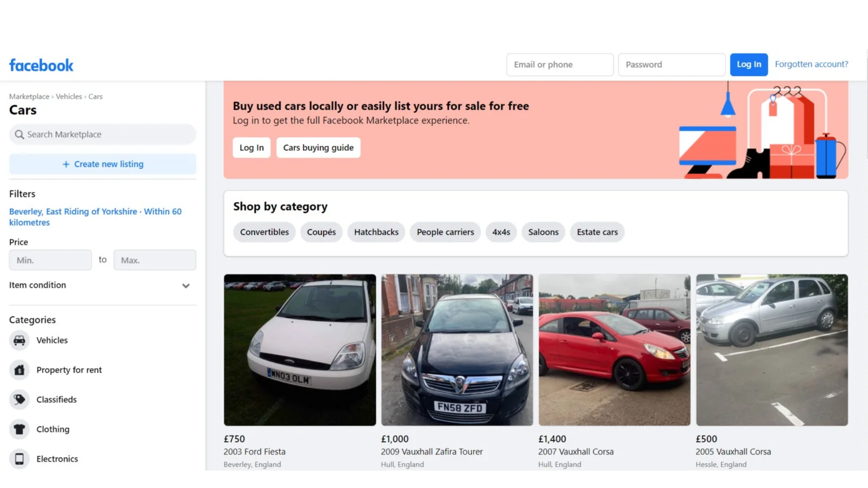Select the People carriers category
The image size is (868, 488).
coord(445,232)
